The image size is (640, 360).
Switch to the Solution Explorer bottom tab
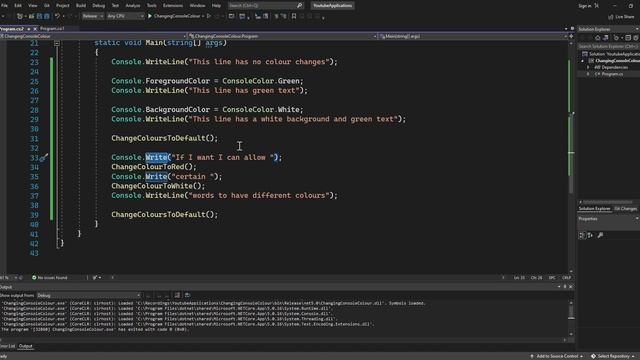pyautogui.click(x=594, y=209)
